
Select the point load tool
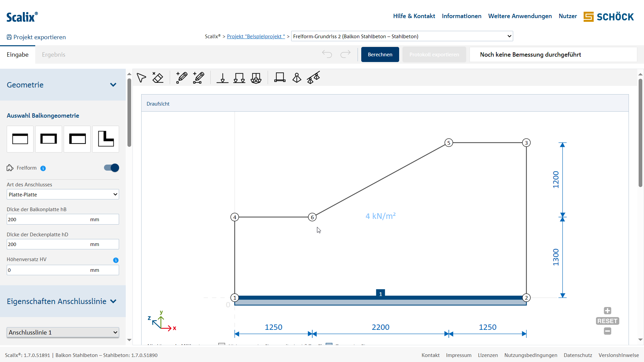[x=222, y=78]
